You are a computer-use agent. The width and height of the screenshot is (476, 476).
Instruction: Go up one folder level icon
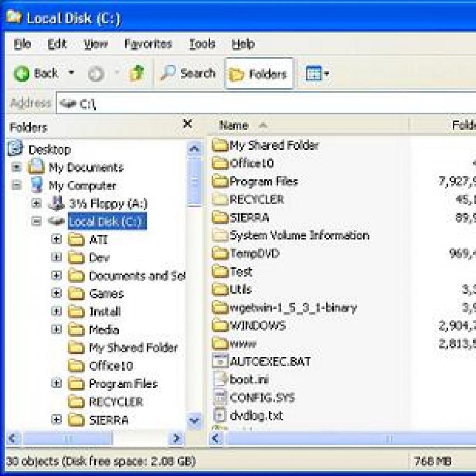pos(137,73)
